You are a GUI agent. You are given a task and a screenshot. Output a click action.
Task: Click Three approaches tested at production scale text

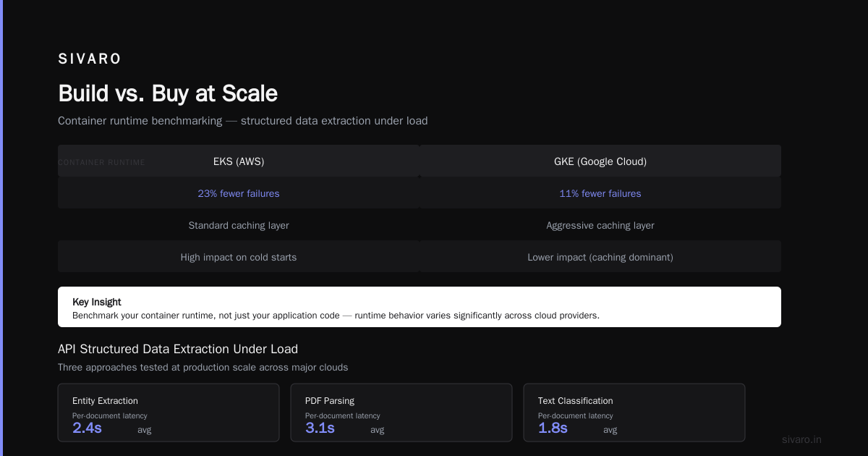point(203,367)
